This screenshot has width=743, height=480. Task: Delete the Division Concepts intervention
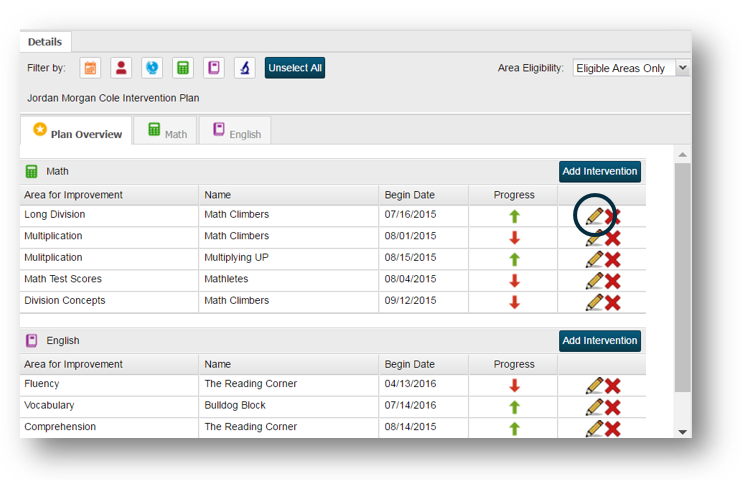[x=613, y=302]
